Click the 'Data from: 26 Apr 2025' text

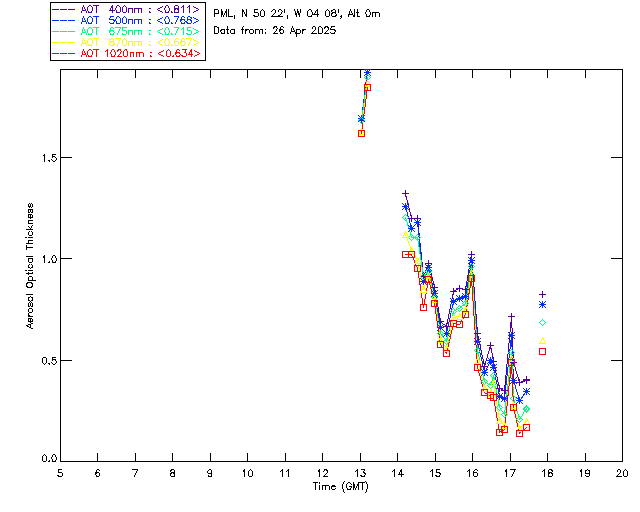pos(275,31)
